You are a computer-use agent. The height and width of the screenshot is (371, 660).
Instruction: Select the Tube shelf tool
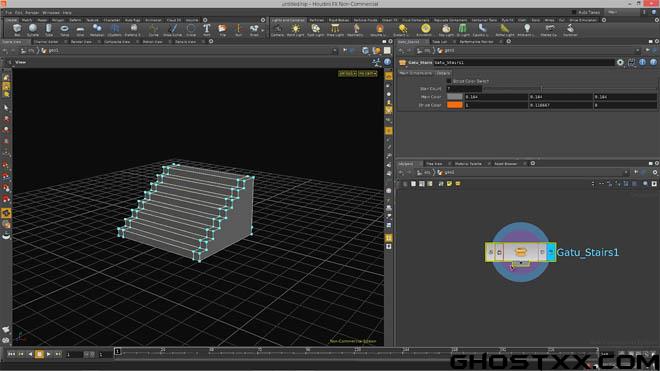pos(48,29)
